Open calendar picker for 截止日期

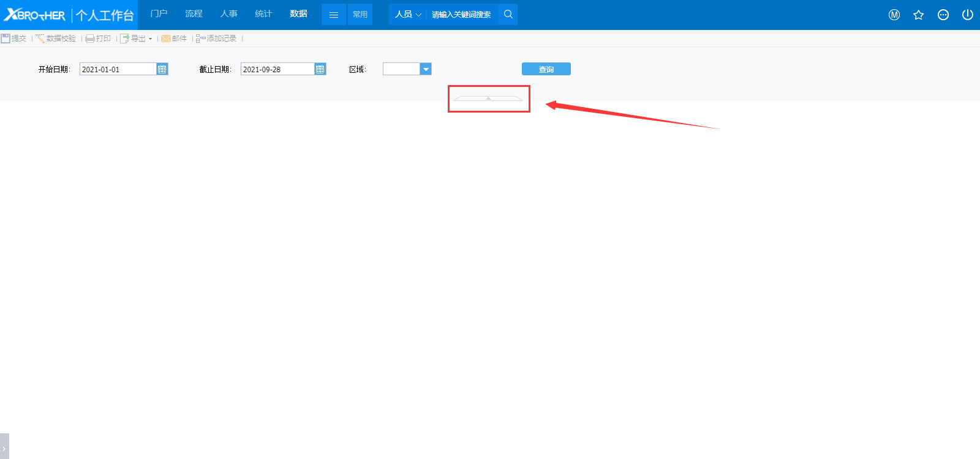pos(320,69)
